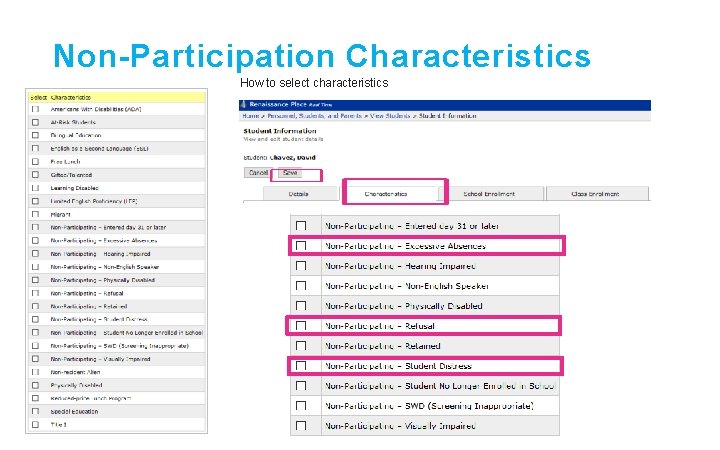Enable the At-Risk Students checkbox

pyautogui.click(x=36, y=122)
